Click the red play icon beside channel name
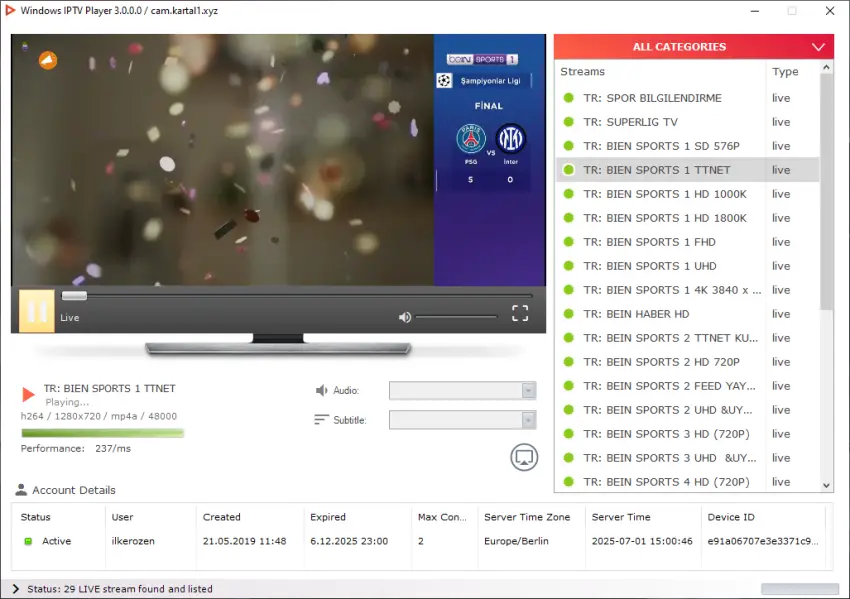 point(28,394)
